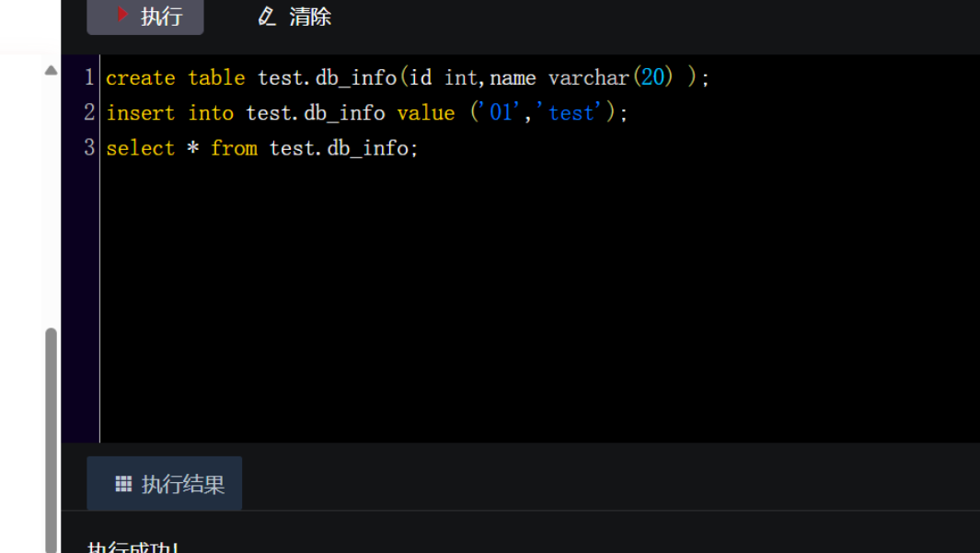The width and height of the screenshot is (980, 553).
Task: Select line number 1 in the gutter
Action: click(x=89, y=77)
